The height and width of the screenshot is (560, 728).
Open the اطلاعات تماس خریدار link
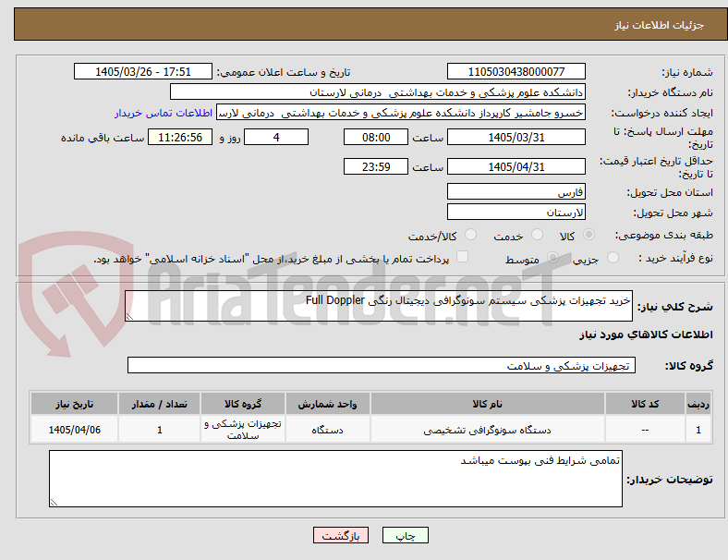pos(164,113)
